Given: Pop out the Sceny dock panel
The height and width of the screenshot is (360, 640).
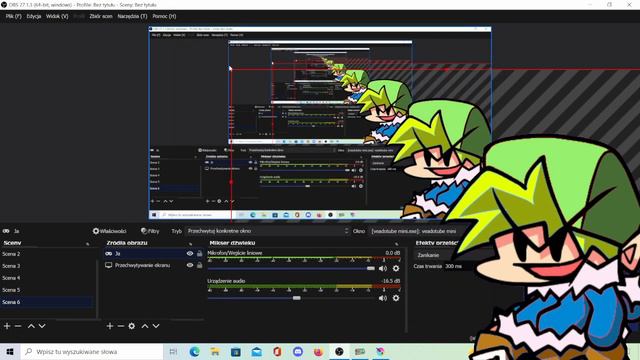Looking at the screenshot, I should click(87, 244).
